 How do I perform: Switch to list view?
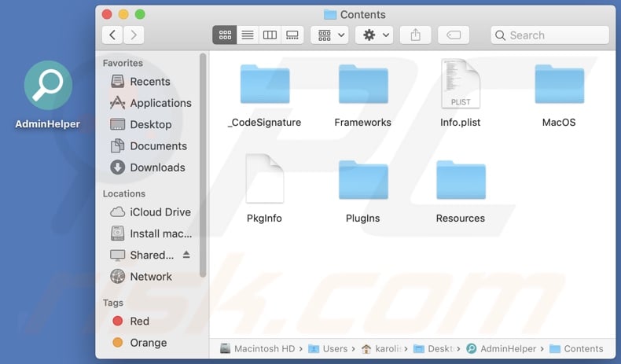[x=248, y=35]
